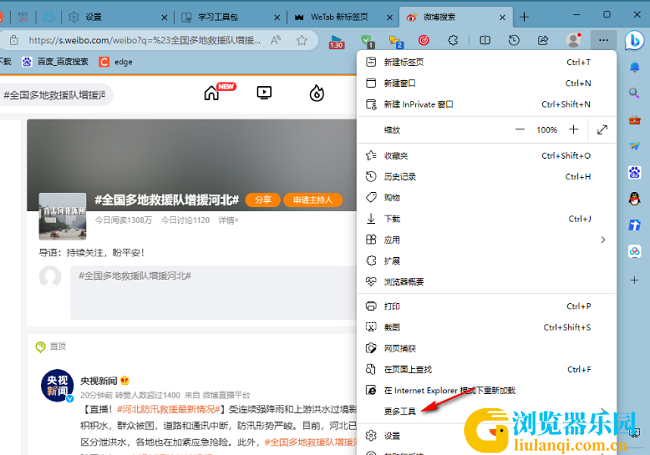650x455 pixels.
Task: Switch to the 设置 tab
Action: point(116,17)
